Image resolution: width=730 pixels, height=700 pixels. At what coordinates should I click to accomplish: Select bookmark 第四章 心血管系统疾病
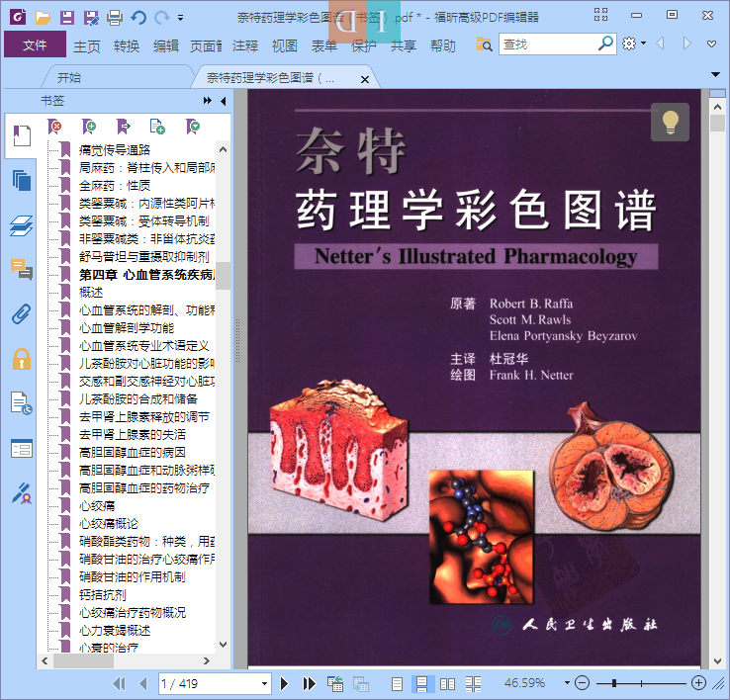147,275
